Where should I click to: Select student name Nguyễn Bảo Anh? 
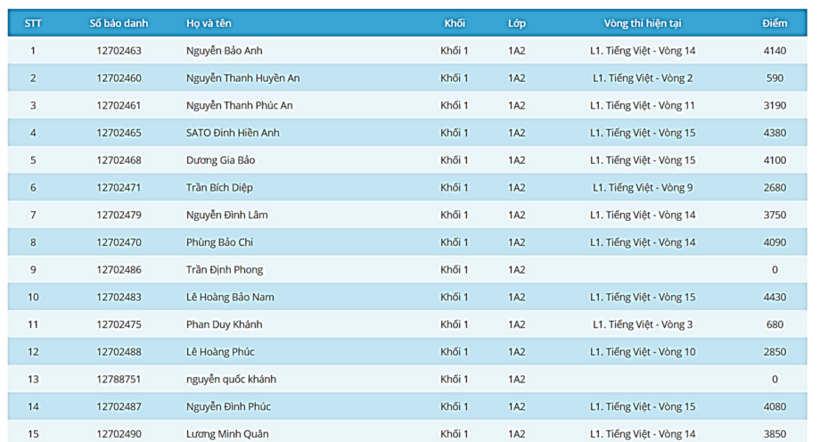(224, 51)
